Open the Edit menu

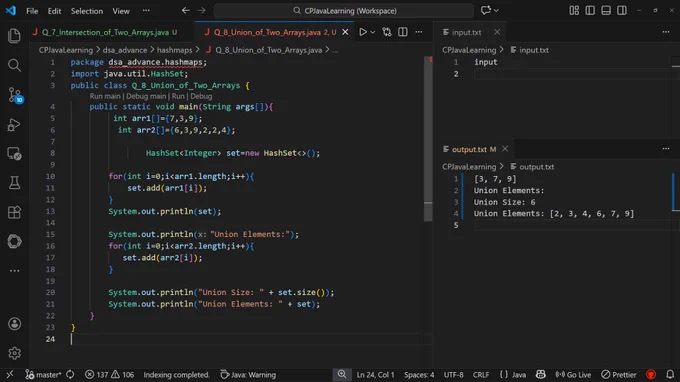pyautogui.click(x=54, y=11)
